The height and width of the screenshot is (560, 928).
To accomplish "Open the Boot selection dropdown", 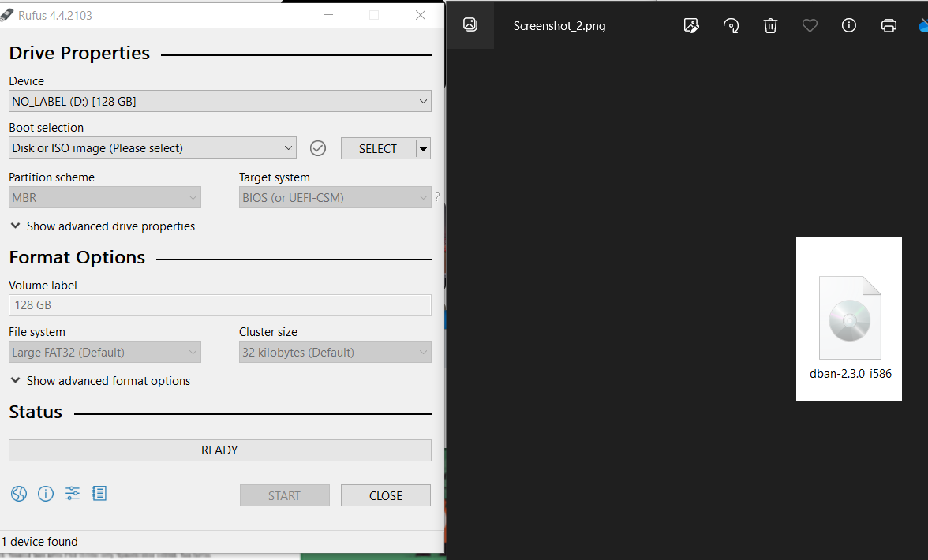I will (153, 147).
